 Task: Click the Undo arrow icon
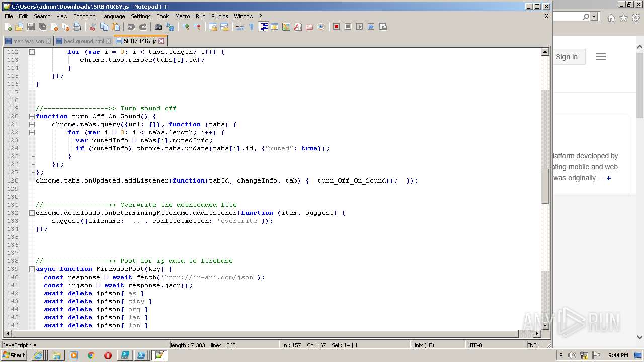tap(131, 27)
